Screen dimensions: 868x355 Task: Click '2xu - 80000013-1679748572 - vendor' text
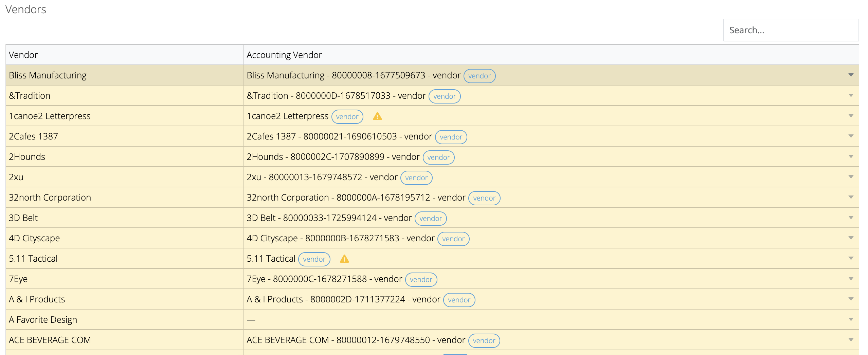click(x=322, y=177)
